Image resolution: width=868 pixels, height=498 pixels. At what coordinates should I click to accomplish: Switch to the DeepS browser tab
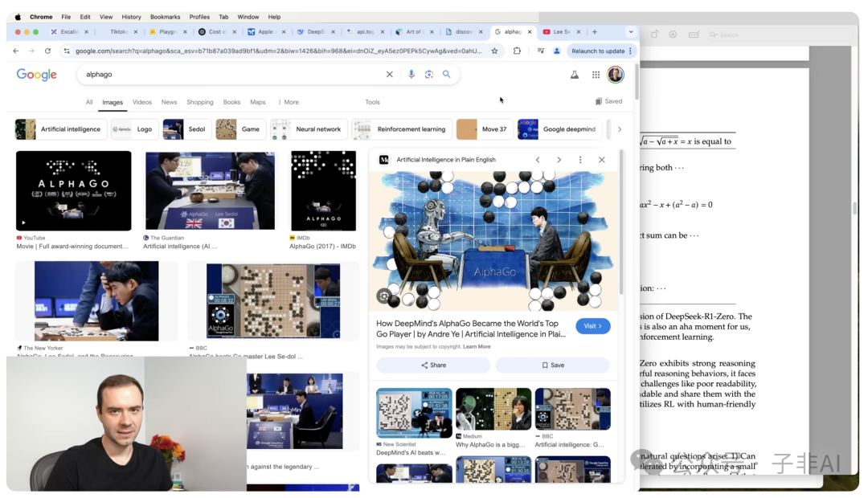point(315,32)
